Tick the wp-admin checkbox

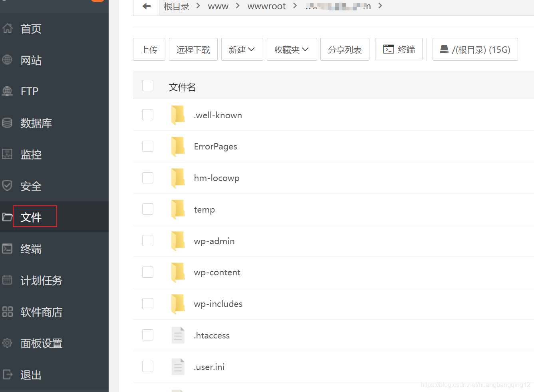tap(148, 241)
